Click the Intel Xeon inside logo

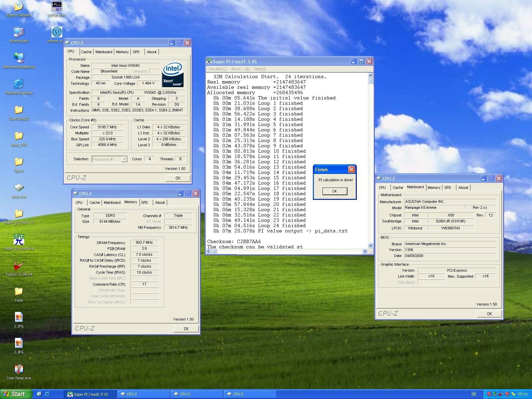(173, 75)
